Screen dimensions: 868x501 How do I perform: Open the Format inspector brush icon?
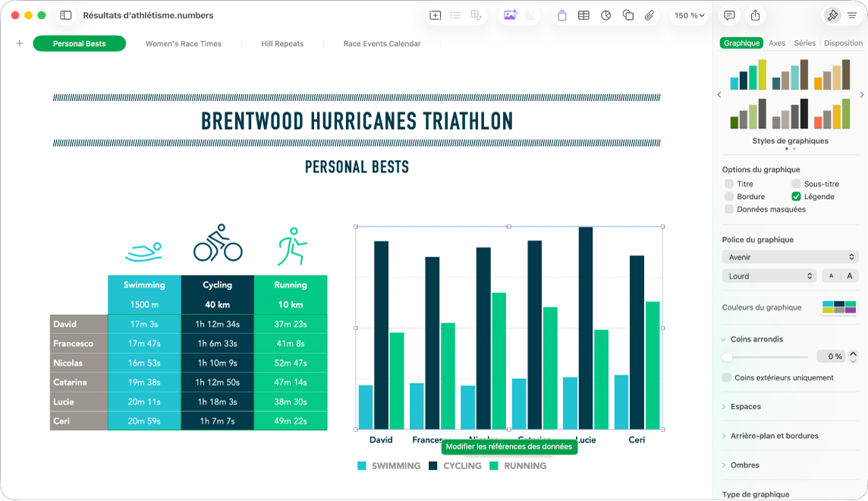pyautogui.click(x=834, y=14)
